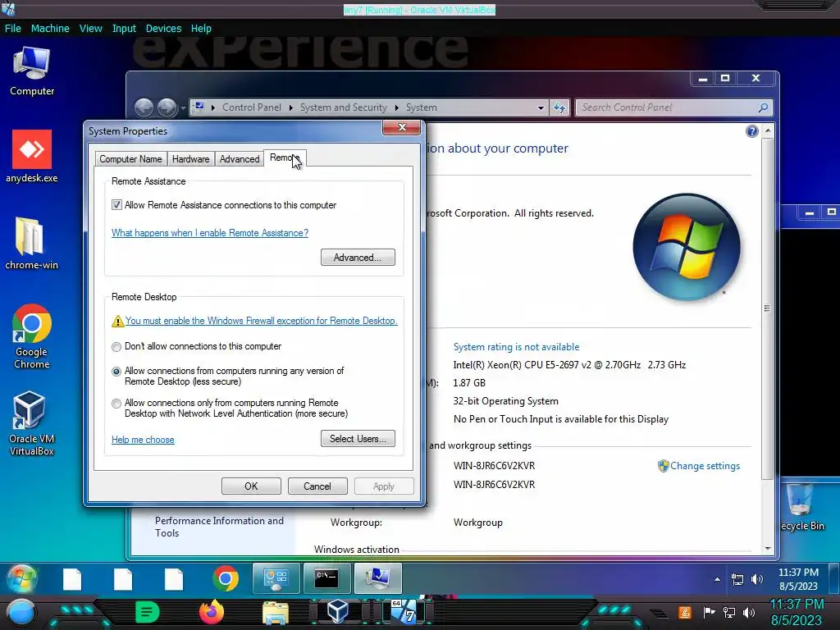The width and height of the screenshot is (840, 630).
Task: Show hidden icons in guest tray
Action: [717, 579]
